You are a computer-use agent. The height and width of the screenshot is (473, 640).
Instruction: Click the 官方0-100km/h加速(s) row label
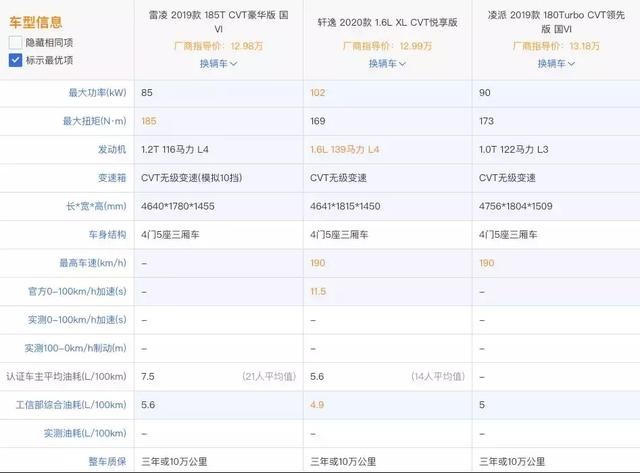point(77,291)
